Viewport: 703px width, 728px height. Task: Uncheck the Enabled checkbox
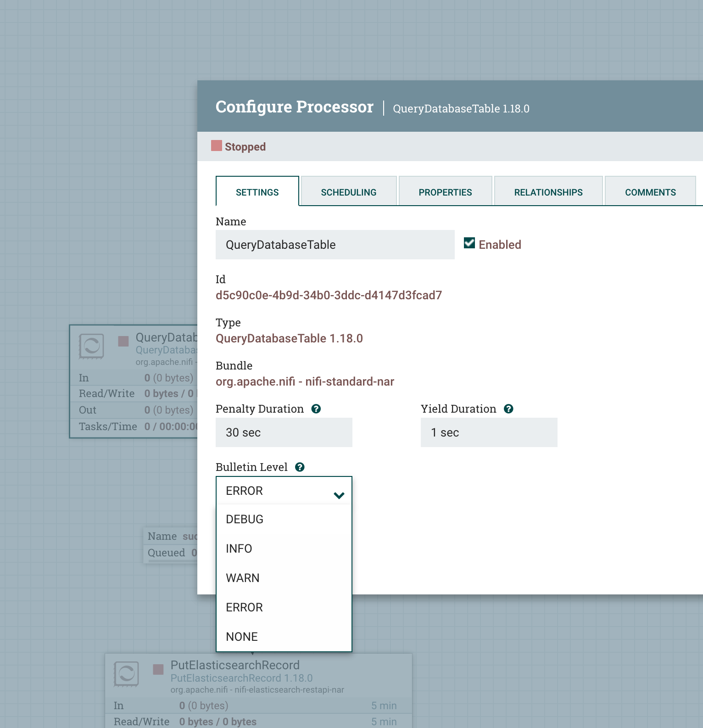[x=469, y=243]
